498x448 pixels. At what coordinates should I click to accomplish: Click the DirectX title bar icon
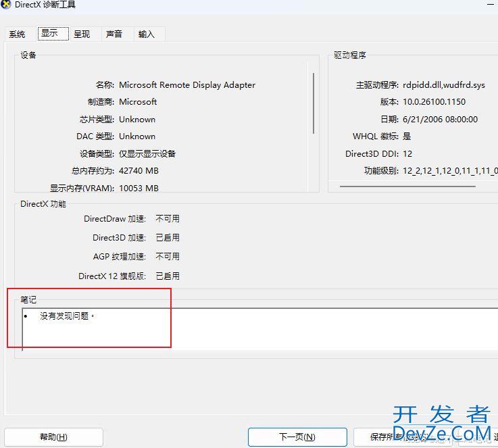point(5,5)
